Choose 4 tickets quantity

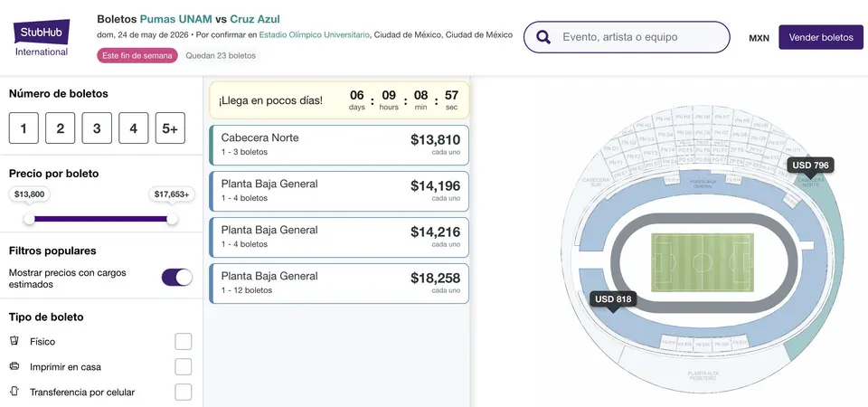(134, 128)
